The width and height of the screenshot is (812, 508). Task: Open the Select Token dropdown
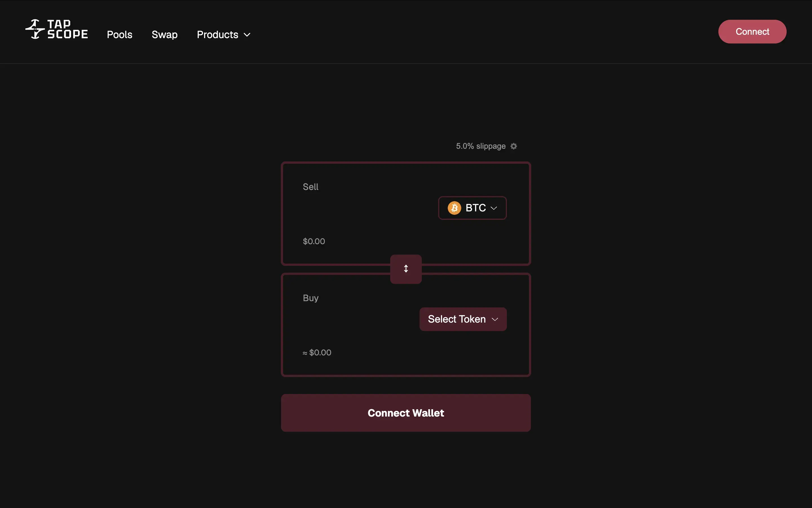click(463, 319)
